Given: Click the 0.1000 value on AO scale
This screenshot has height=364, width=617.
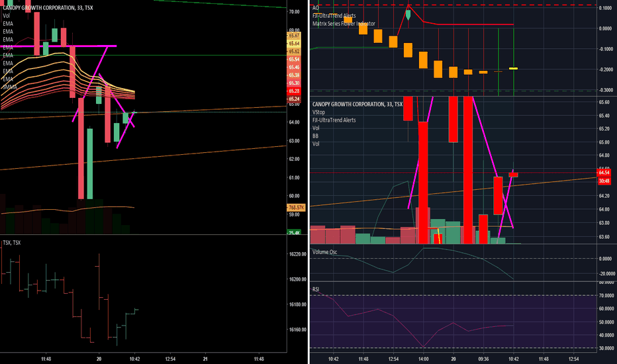Looking at the screenshot, I should tap(606, 8).
